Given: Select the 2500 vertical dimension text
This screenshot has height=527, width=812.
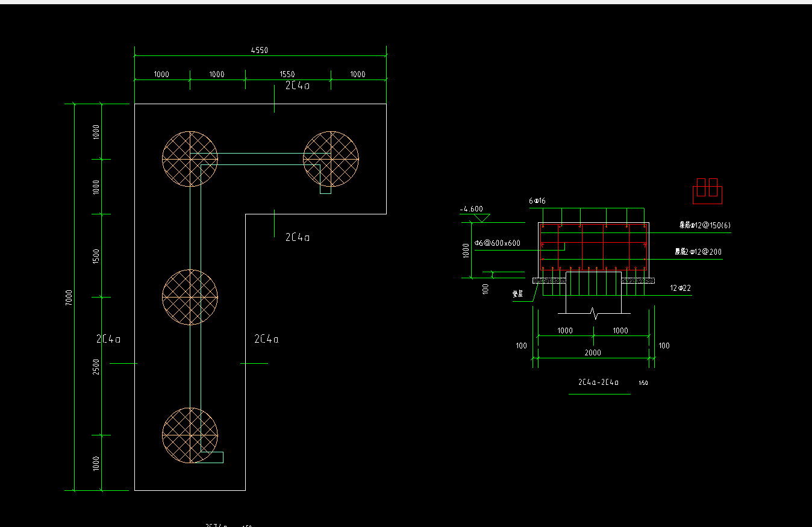Looking at the screenshot, I should (x=96, y=366).
